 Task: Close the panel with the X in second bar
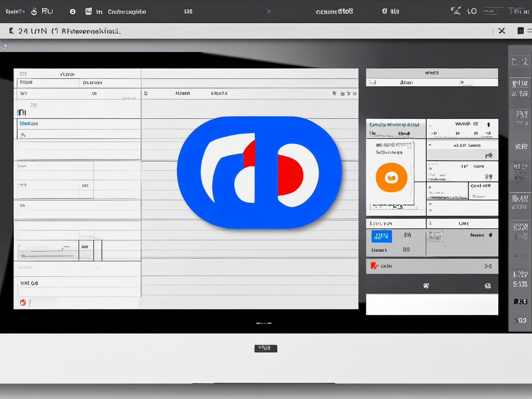coord(502,31)
